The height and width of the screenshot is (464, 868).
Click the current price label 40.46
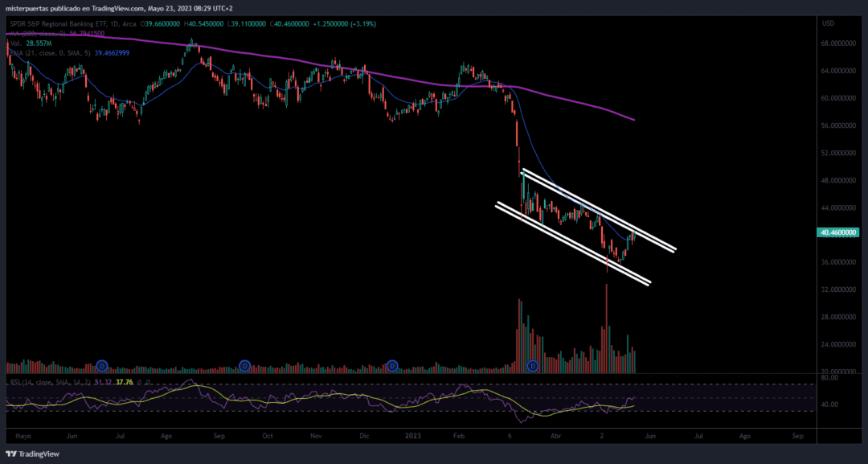click(838, 232)
